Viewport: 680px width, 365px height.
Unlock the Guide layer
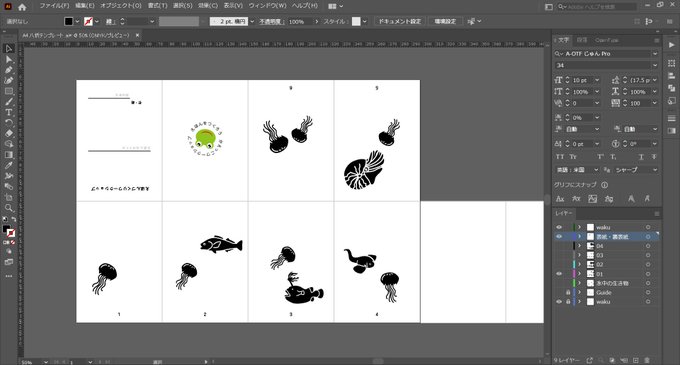click(x=568, y=293)
